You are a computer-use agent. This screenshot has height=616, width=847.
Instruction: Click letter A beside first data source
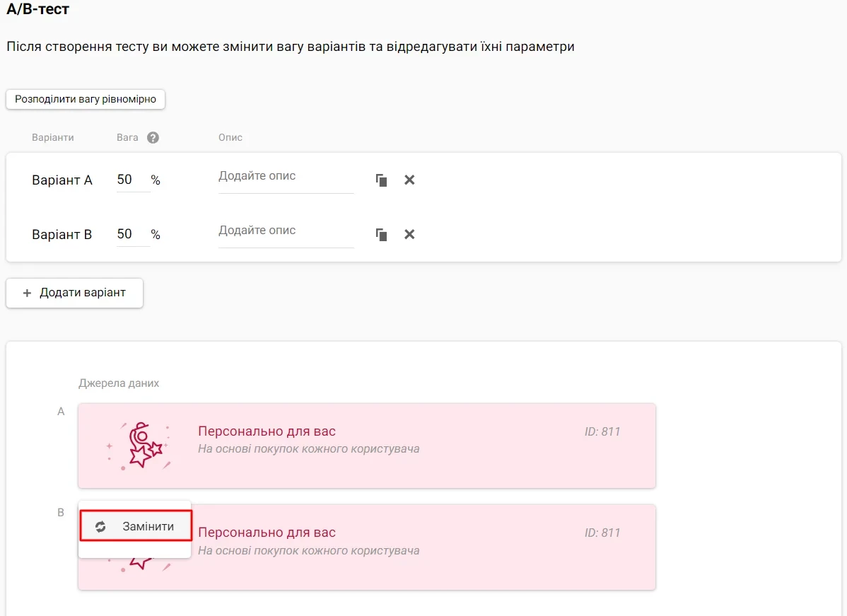click(x=61, y=412)
